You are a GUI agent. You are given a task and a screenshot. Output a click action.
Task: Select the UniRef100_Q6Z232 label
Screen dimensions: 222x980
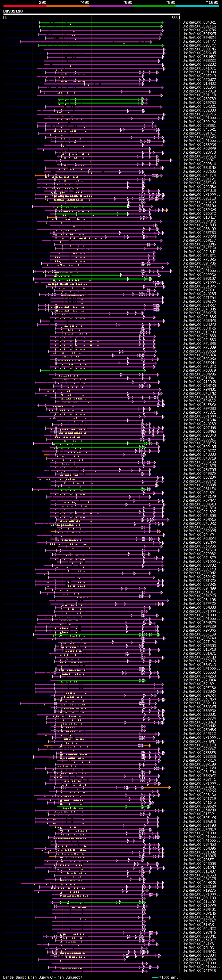pos(199,64)
